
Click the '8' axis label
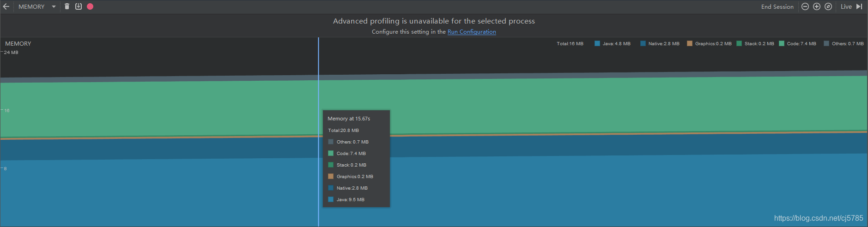[x=6, y=169]
